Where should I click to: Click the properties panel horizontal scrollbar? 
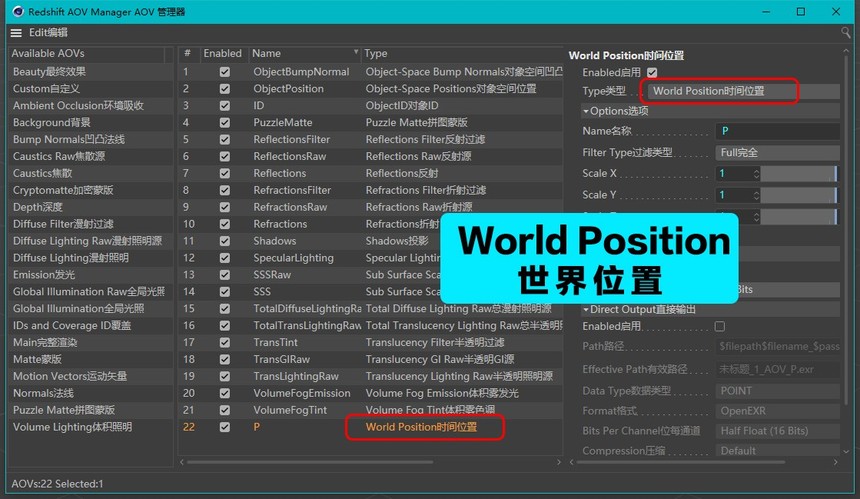(680, 462)
